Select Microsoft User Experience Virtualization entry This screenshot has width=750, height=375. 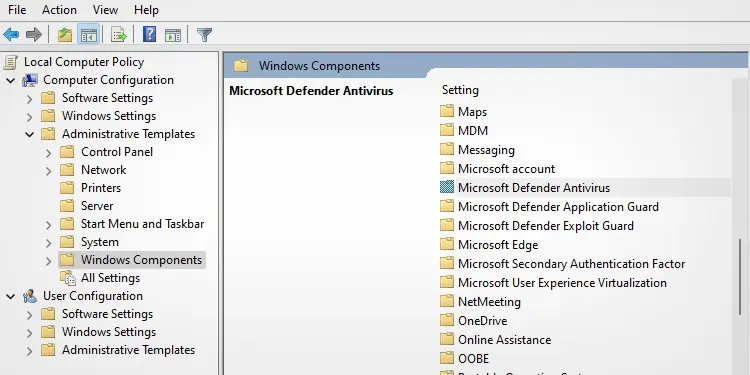[562, 283]
